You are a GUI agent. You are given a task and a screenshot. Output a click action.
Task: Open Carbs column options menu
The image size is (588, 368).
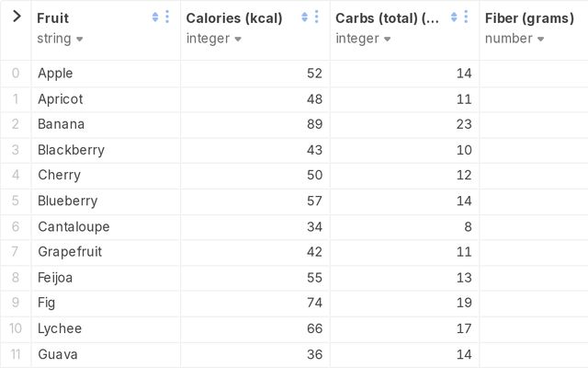point(466,17)
